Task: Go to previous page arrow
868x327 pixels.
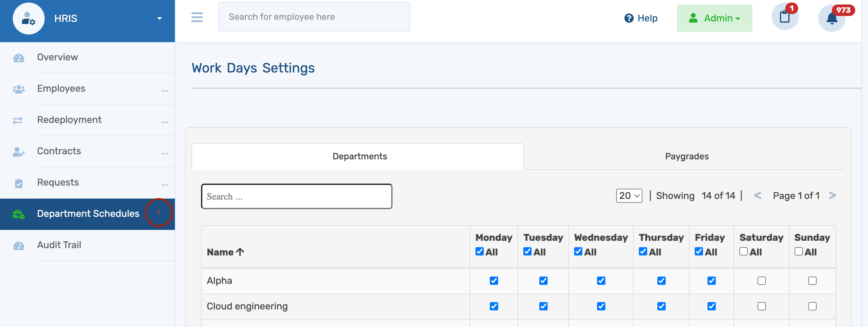Action: (x=757, y=195)
